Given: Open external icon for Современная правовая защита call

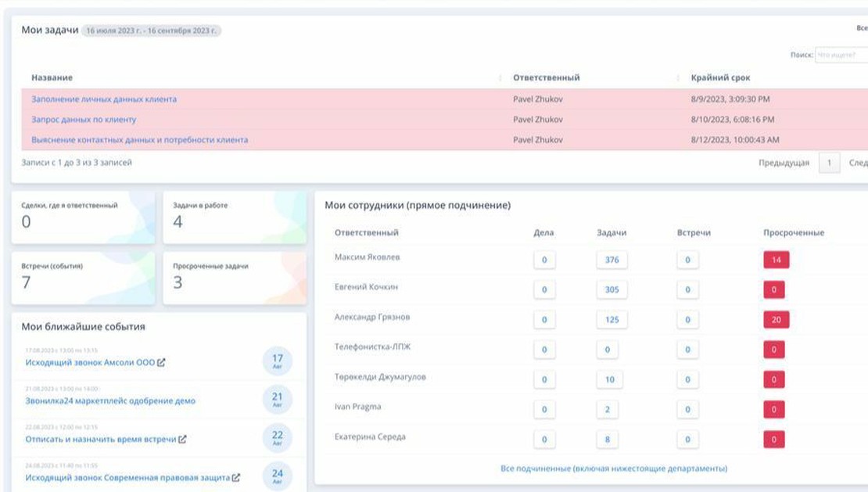Looking at the screenshot, I should 235,477.
